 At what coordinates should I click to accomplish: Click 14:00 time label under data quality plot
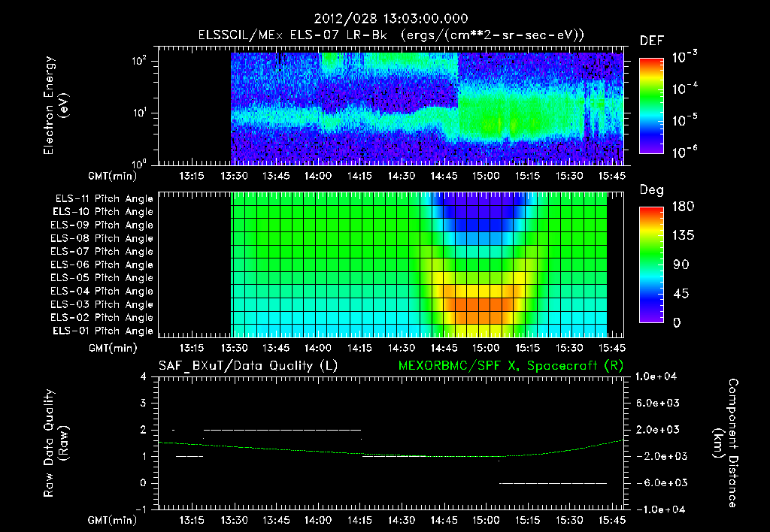click(318, 520)
